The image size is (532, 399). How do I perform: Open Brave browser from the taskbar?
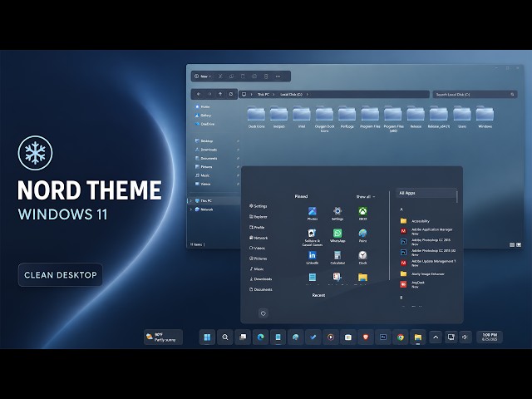tap(366, 337)
